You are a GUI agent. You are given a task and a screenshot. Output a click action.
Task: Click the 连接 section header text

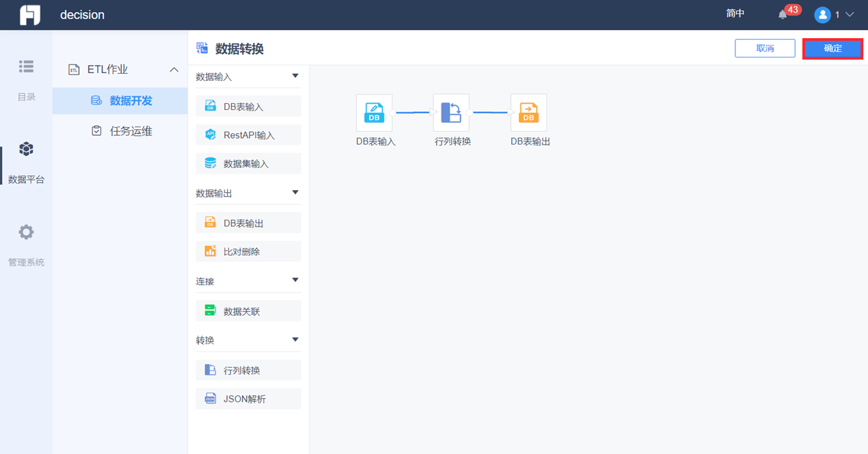(205, 281)
